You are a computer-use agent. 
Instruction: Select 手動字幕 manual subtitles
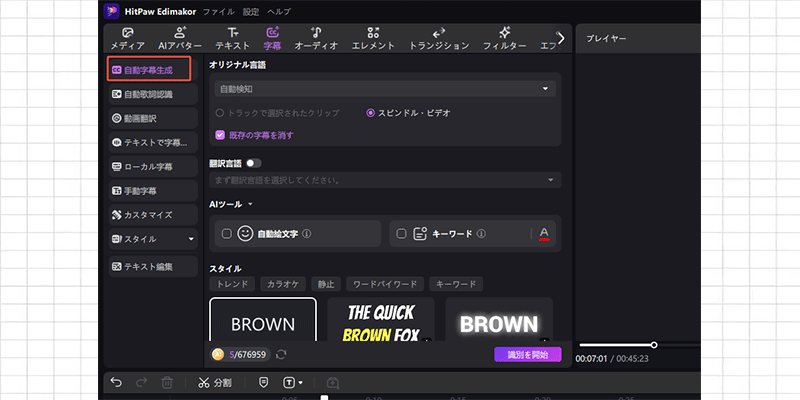(153, 191)
